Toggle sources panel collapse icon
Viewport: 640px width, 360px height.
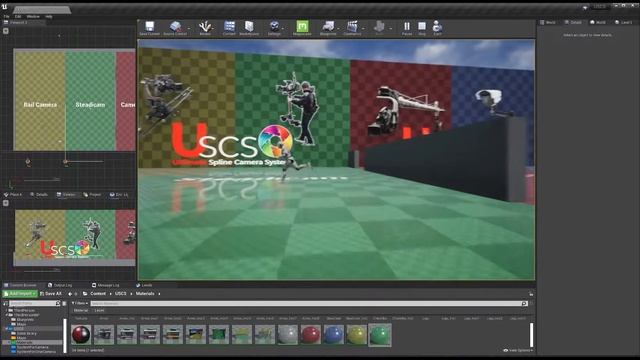pyautogui.click(x=5, y=303)
